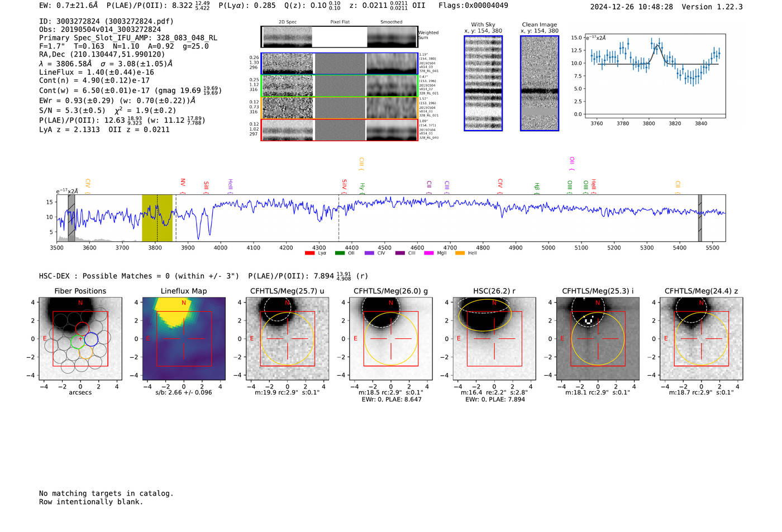The image size is (782, 532).
Task: Click the Weighted Sum 2D spectrum row
Action: (x=340, y=37)
